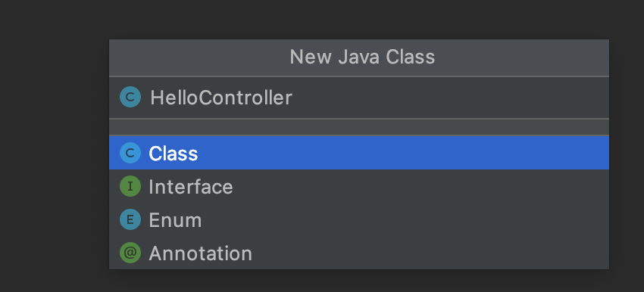Click the green Annotation @ icon

click(130, 253)
